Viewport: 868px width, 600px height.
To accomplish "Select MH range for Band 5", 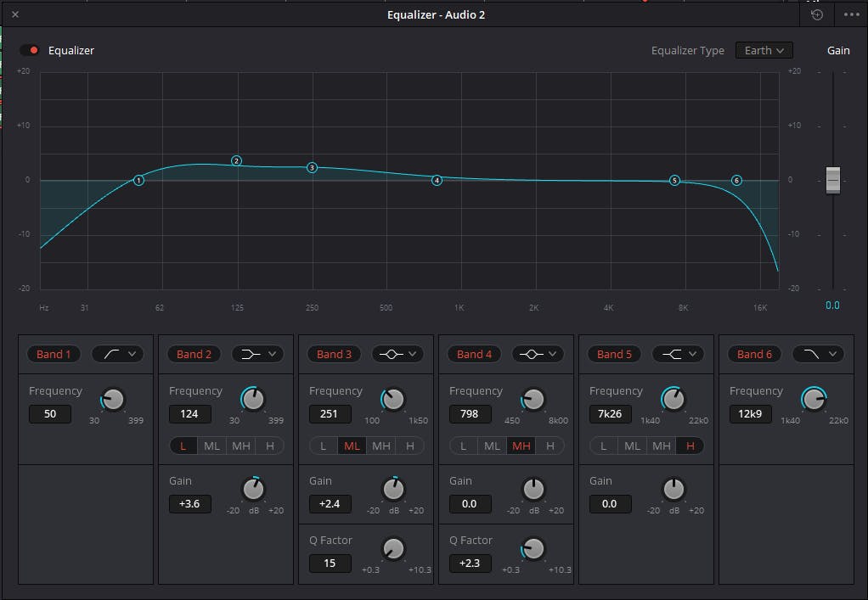I will coord(661,446).
